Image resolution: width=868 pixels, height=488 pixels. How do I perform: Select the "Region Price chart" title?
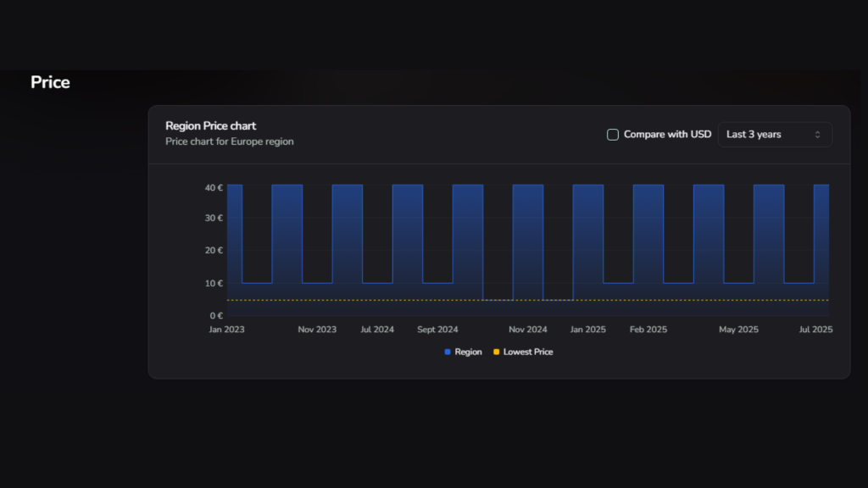[x=210, y=126]
